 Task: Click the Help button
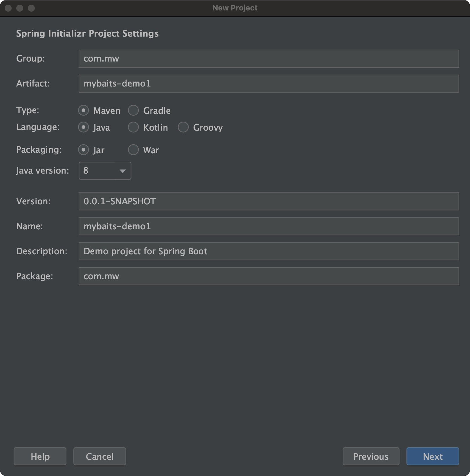click(x=40, y=456)
